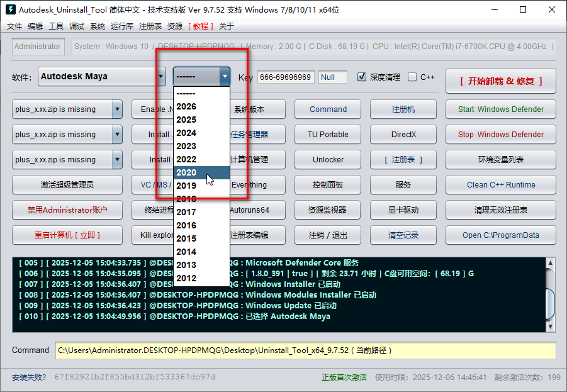Screen dimensions: 567x392
Task: Open the 关于 menu
Action: tap(227, 26)
